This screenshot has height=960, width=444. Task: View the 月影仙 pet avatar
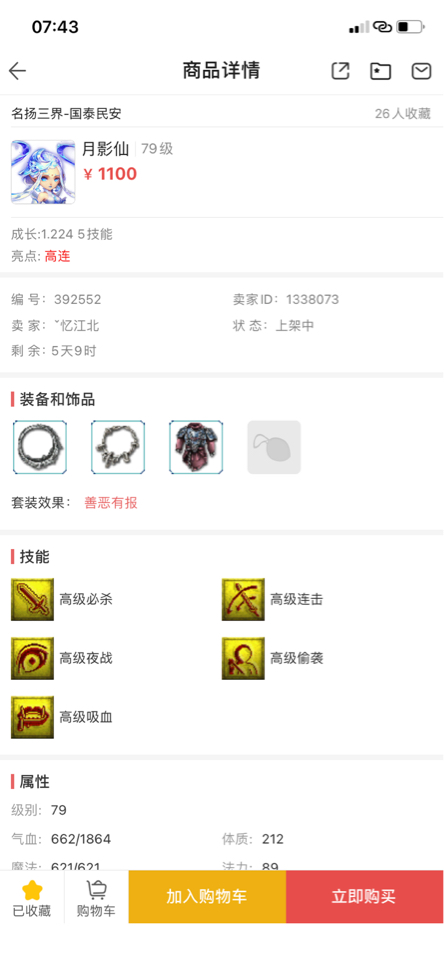(x=43, y=172)
